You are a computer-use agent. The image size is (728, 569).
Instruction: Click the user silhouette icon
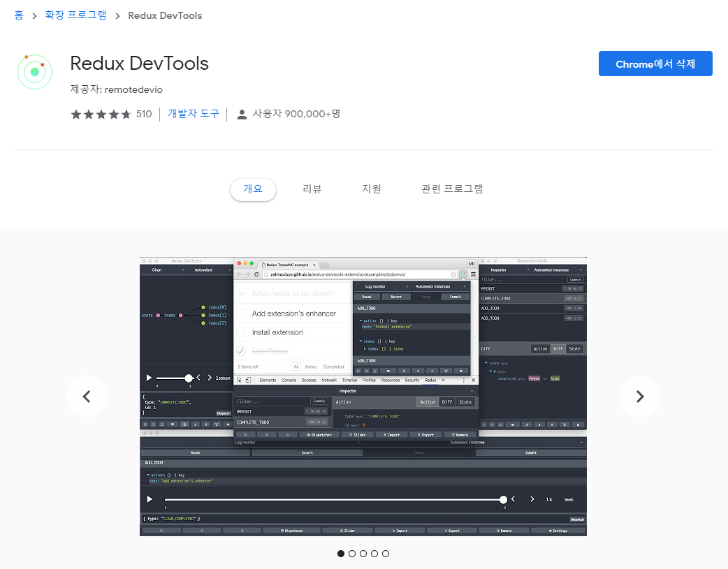point(242,114)
